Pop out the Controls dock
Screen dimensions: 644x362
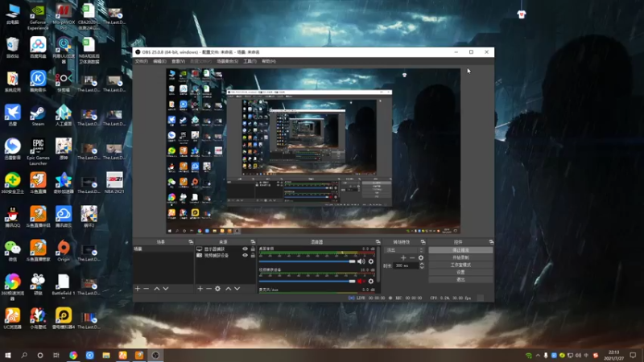491,242
